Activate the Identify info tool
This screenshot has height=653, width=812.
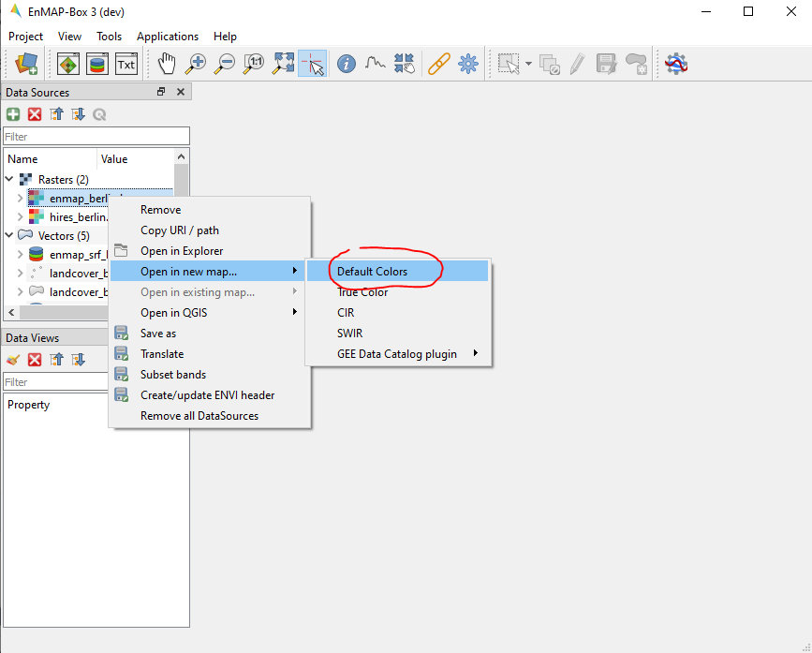coord(346,64)
